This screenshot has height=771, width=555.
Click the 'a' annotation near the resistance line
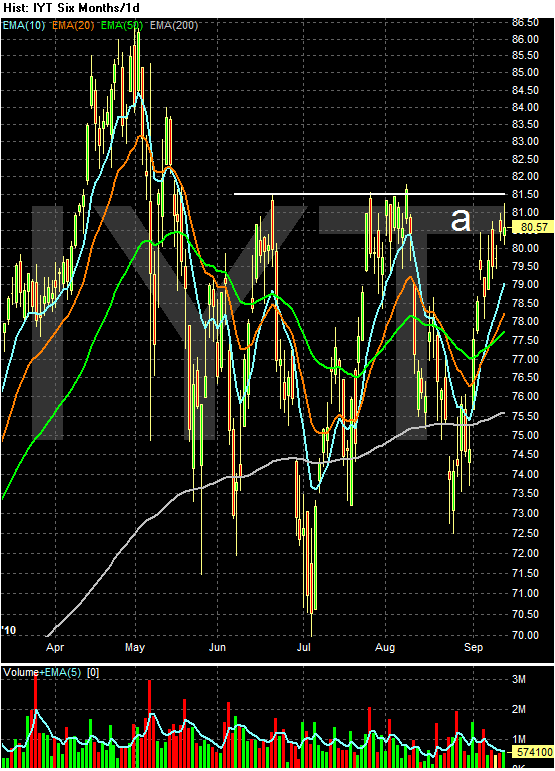pyautogui.click(x=461, y=219)
